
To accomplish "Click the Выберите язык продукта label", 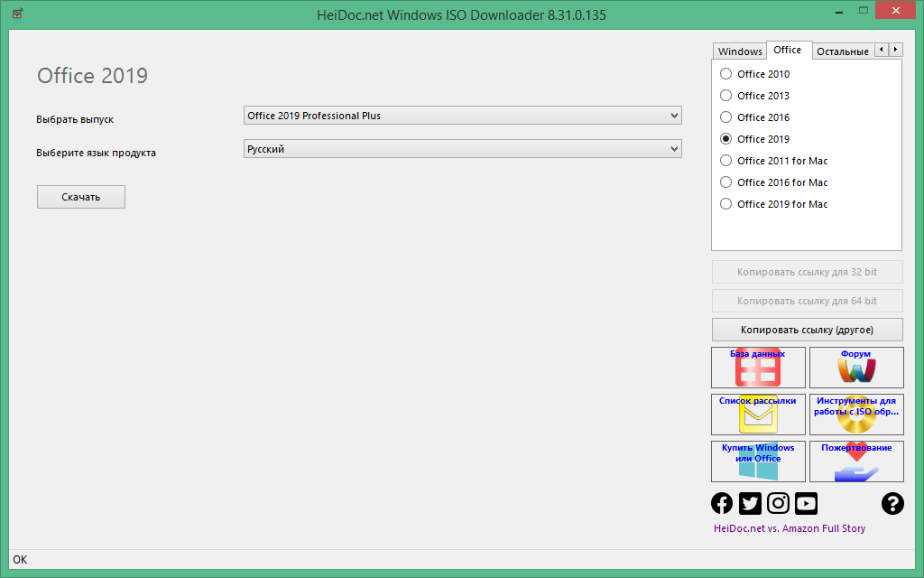I will click(96, 153).
